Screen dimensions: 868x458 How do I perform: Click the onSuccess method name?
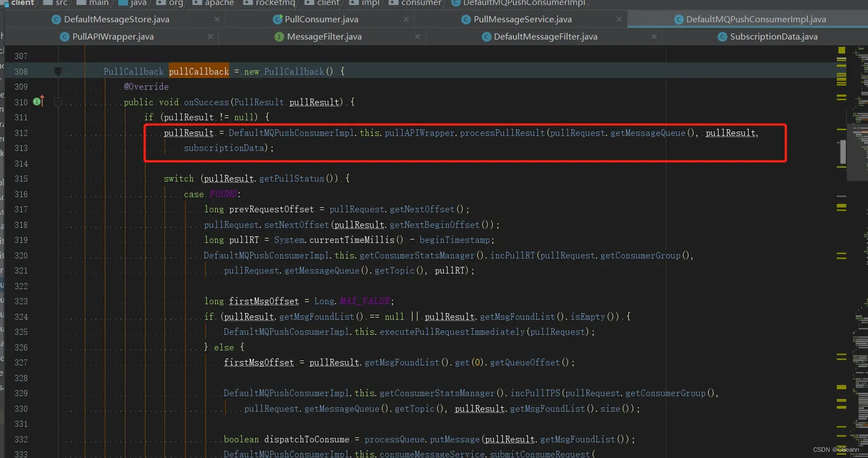click(206, 102)
